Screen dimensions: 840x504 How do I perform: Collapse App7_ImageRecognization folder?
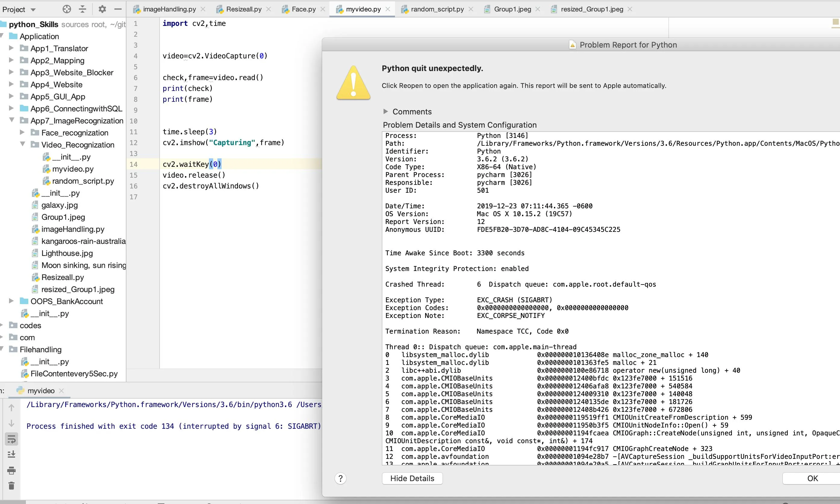11,120
